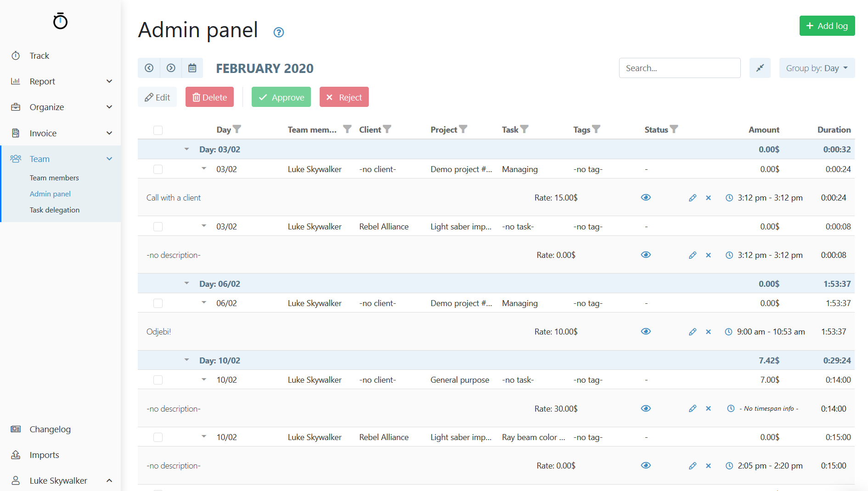Edit the "Call with a client" log
This screenshot has width=868, height=491.
693,198
